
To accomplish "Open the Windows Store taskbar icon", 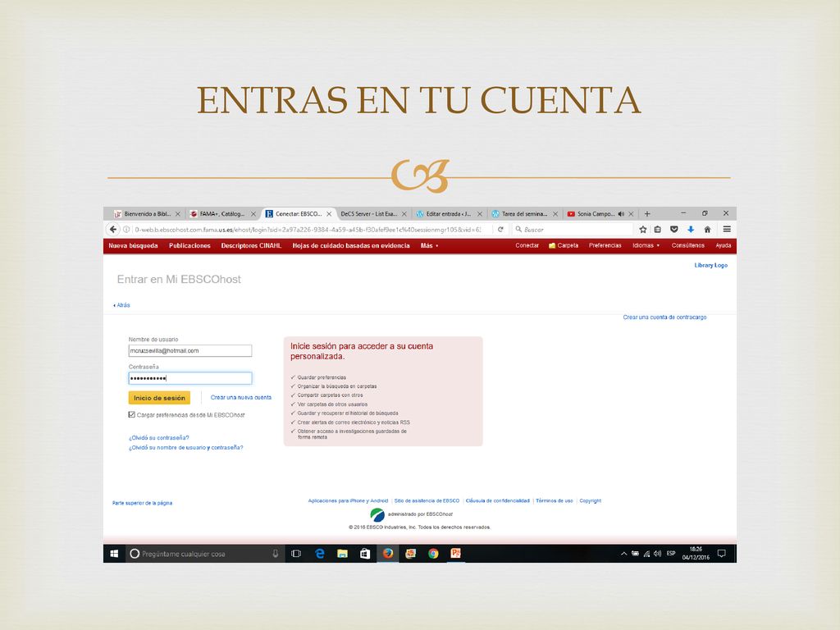I will [x=365, y=554].
